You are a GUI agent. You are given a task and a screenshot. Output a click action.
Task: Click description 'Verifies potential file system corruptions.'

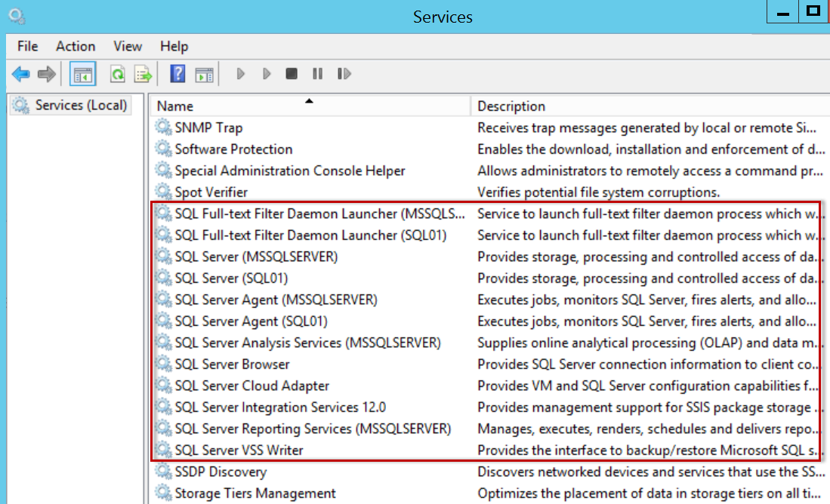[599, 192]
